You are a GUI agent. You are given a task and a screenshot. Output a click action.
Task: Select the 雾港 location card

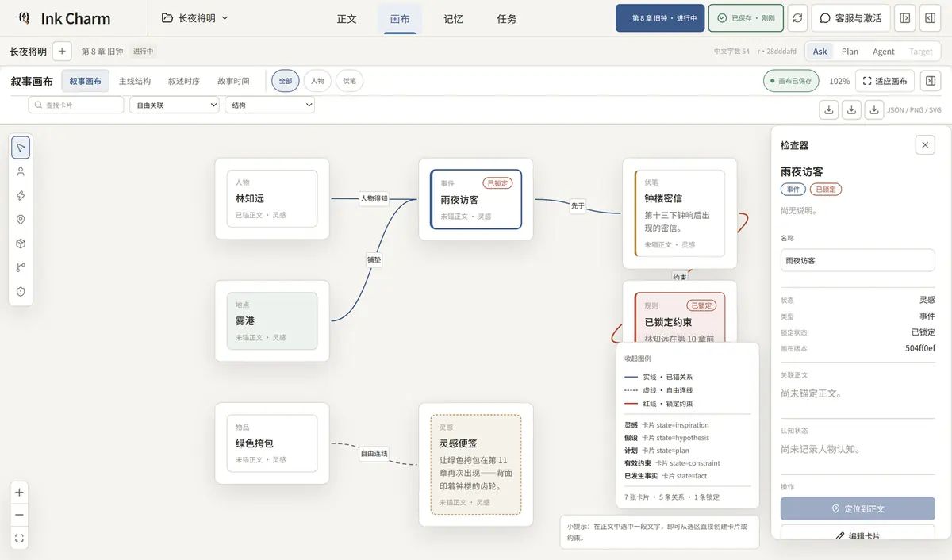(272, 320)
